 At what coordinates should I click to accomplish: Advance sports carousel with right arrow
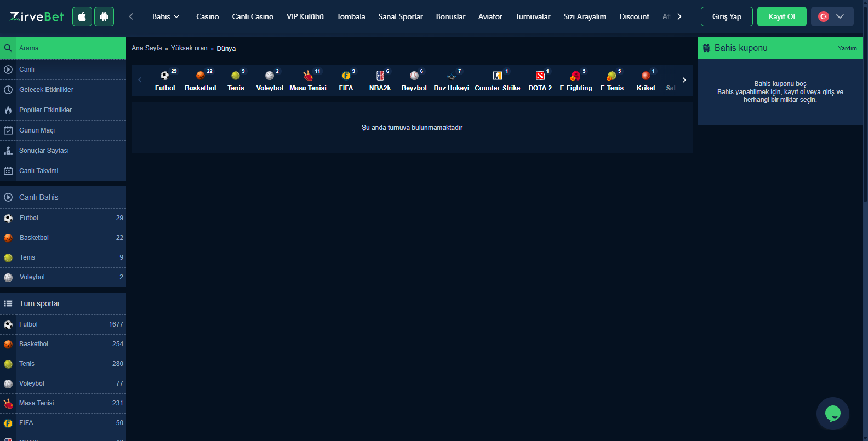pyautogui.click(x=684, y=80)
